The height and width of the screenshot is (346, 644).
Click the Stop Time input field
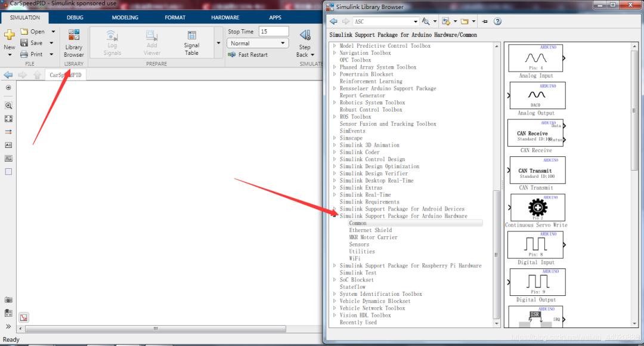coord(274,32)
